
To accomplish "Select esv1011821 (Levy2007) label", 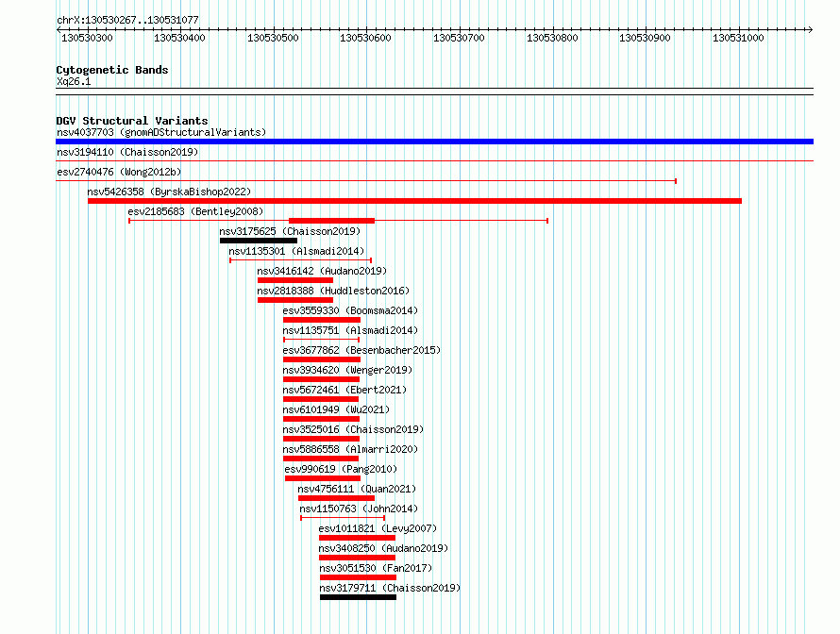I will [x=378, y=528].
